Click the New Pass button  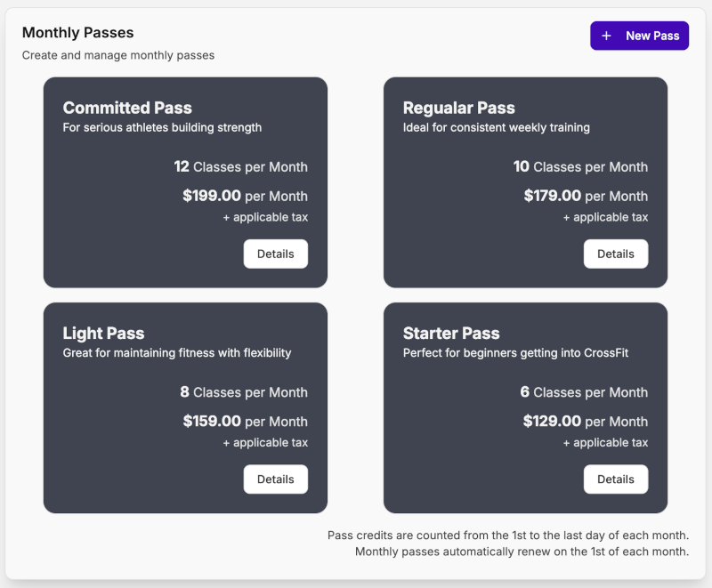[x=639, y=36]
